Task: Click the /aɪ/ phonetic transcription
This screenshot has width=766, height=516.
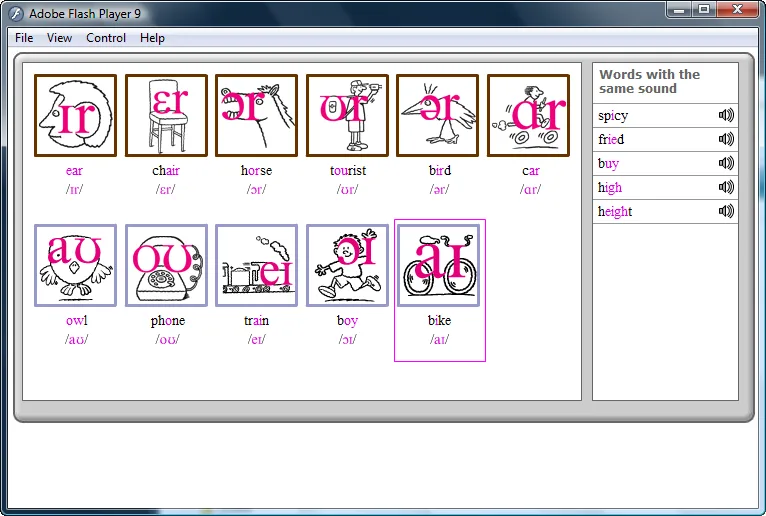Action: click(x=439, y=340)
